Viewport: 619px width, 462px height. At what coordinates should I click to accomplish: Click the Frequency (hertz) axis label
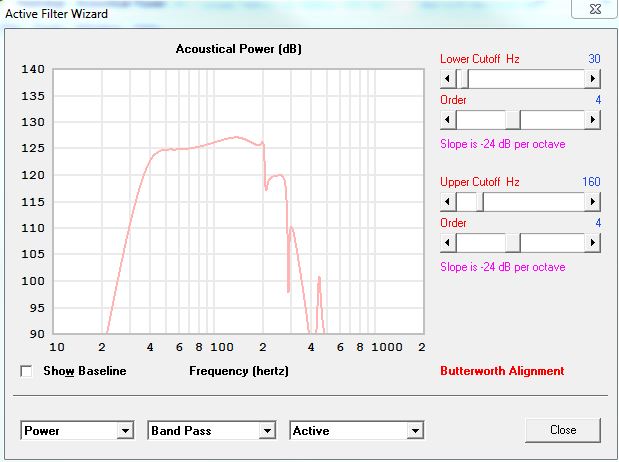coord(239,371)
